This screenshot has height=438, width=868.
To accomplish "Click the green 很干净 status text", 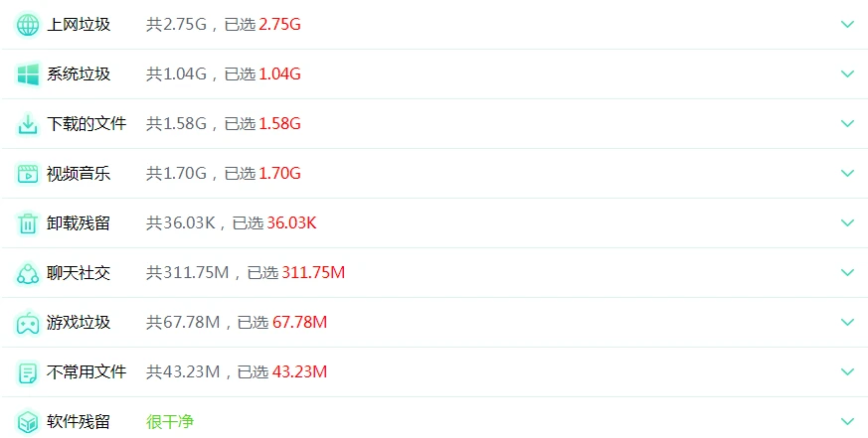I will (170, 422).
